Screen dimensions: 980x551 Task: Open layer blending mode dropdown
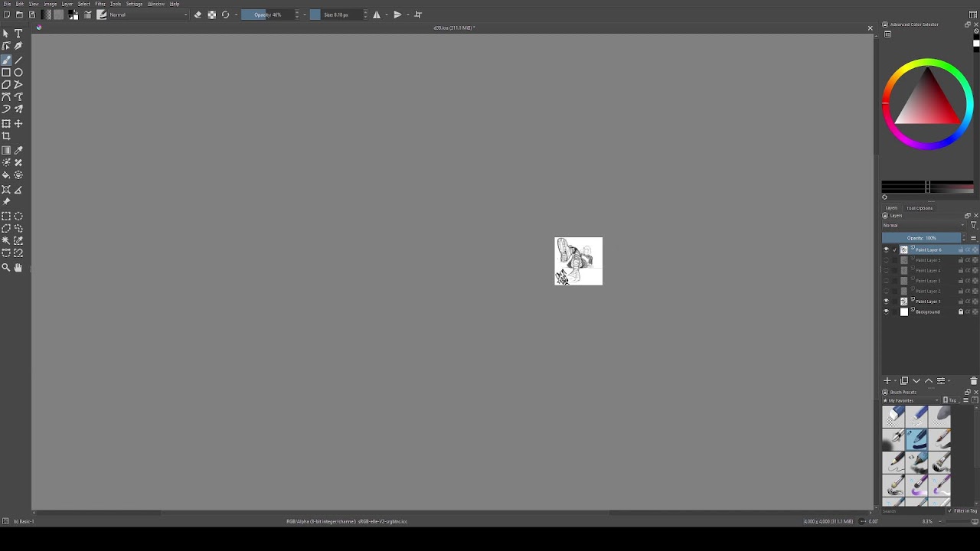coord(924,226)
